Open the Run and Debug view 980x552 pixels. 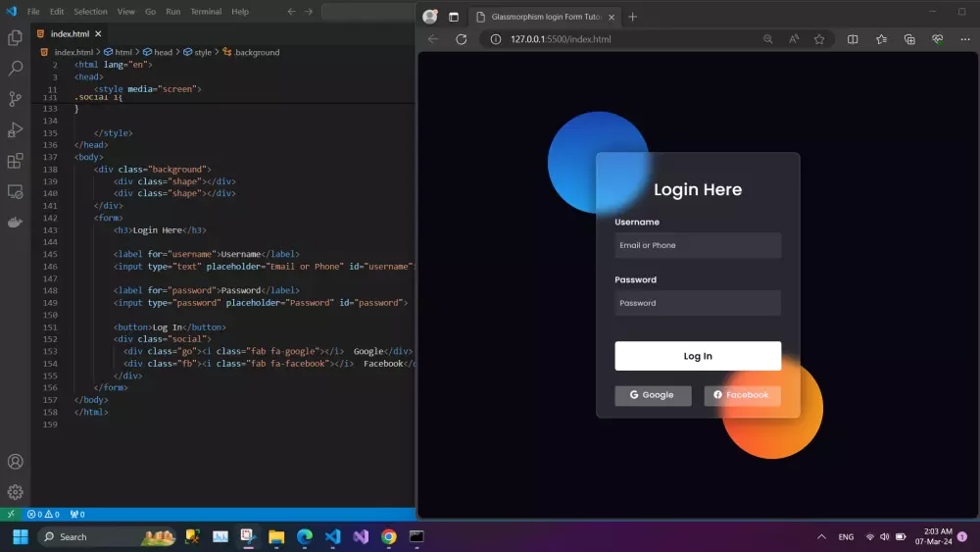15,129
